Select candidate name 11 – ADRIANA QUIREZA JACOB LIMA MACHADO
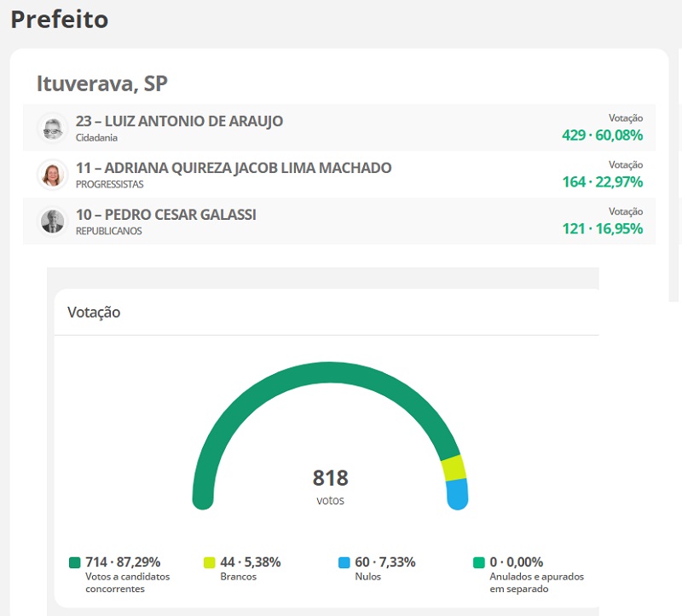Viewport: 682px width, 616px height. click(234, 168)
